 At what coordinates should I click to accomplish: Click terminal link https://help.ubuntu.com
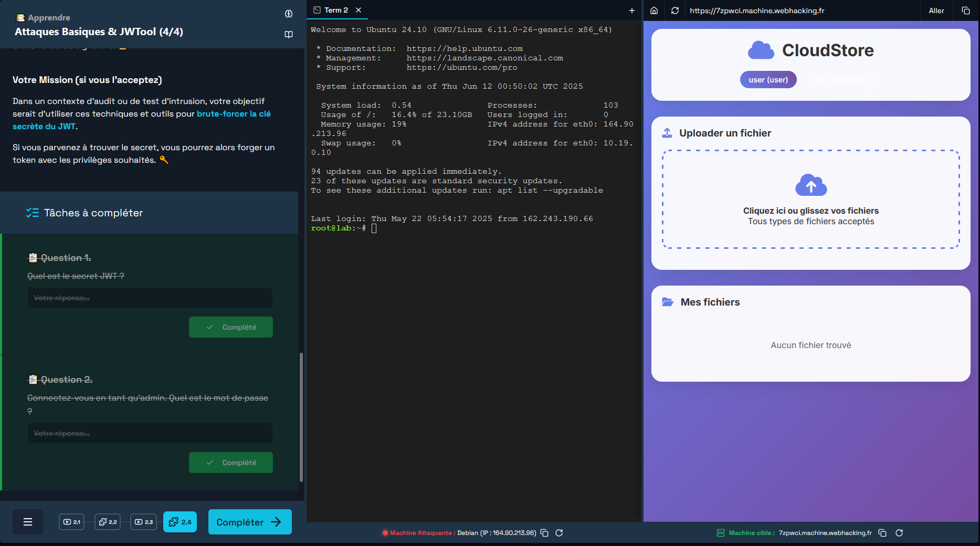(x=465, y=49)
